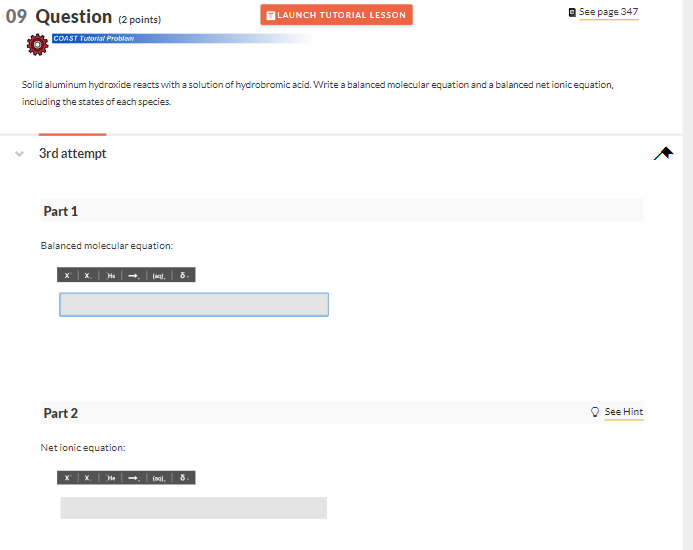This screenshot has width=693, height=550.
Task: Click the 'Net ionic equation:' label
Action: (x=83, y=447)
